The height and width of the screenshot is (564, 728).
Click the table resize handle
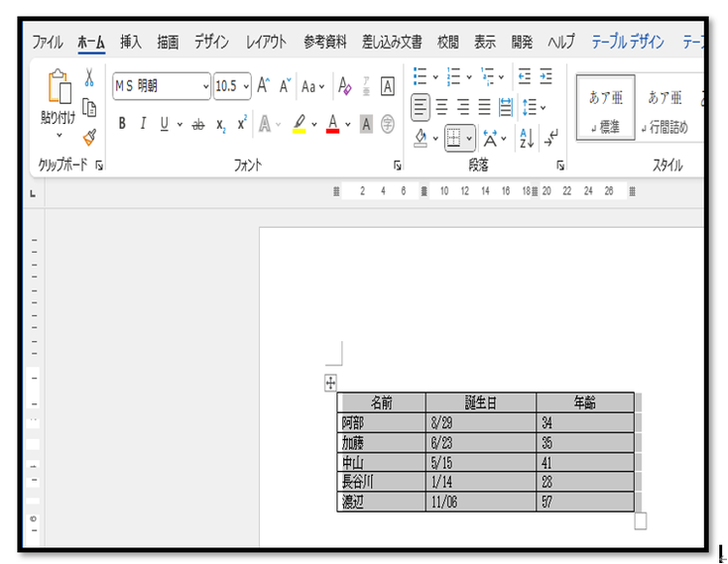(641, 520)
